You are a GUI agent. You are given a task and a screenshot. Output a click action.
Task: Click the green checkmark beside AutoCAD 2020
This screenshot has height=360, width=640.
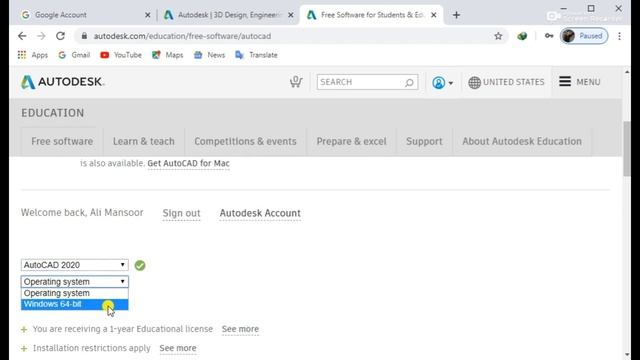point(140,265)
